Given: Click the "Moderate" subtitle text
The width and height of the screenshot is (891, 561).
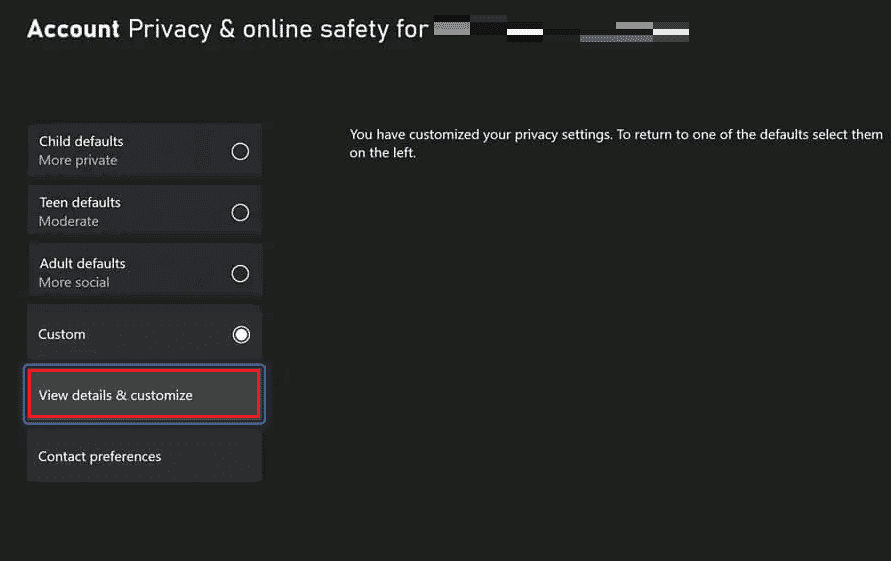Looking at the screenshot, I should [69, 221].
